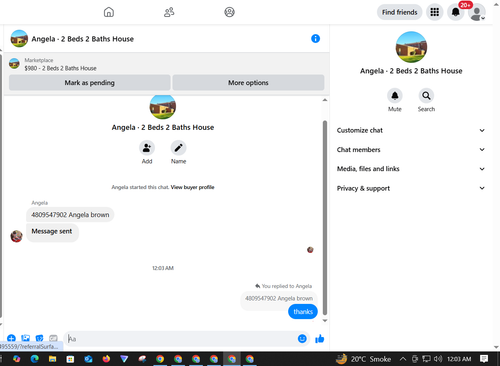Show hidden system tray icons chevron
This screenshot has height=366, width=500.
[x=403, y=359]
